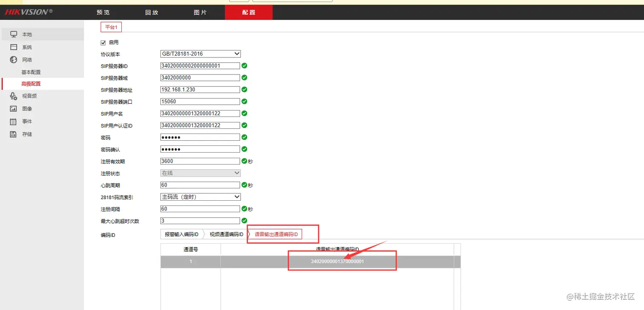Click the picture icon beside 图像
The height and width of the screenshot is (310, 644).
coord(14,109)
